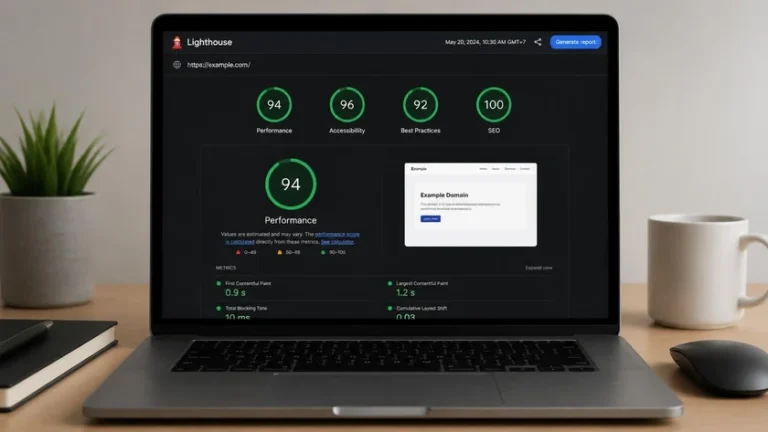
Task: Click the Lighthouse logo icon
Action: [177, 43]
